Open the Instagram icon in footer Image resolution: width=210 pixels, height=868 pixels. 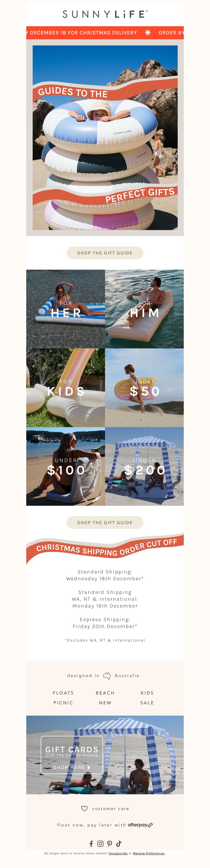(x=101, y=843)
